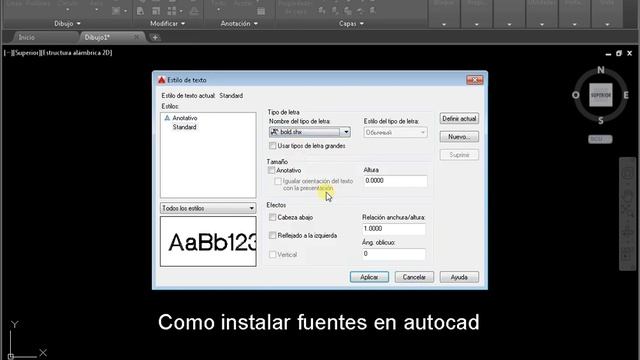Click the SUPERIOR face of the ViewCube
640x360 pixels.
point(601,95)
